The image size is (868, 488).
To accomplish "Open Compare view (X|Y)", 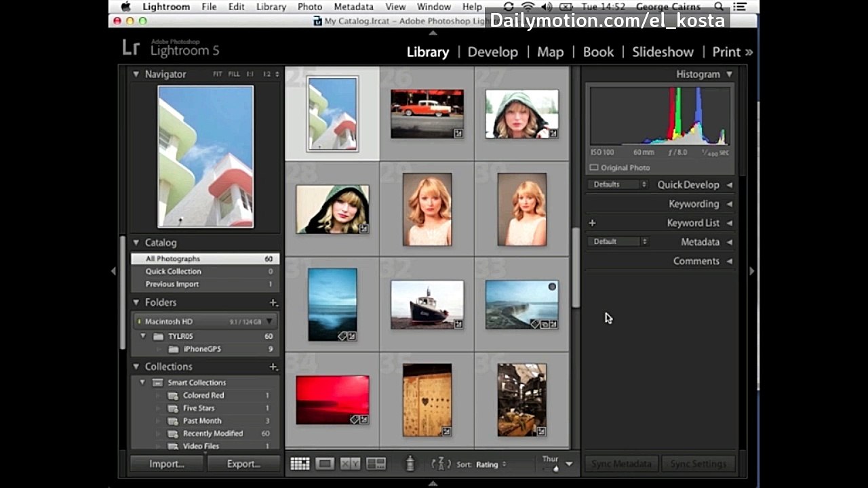I will point(350,464).
